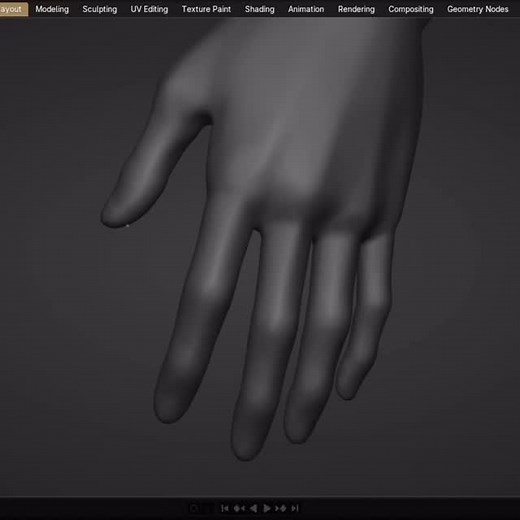Open the Modeling workspace tab
The image size is (520, 520).
click(x=52, y=9)
